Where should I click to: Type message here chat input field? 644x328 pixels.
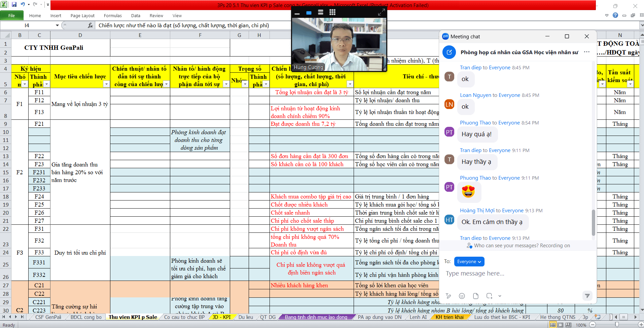517,274
